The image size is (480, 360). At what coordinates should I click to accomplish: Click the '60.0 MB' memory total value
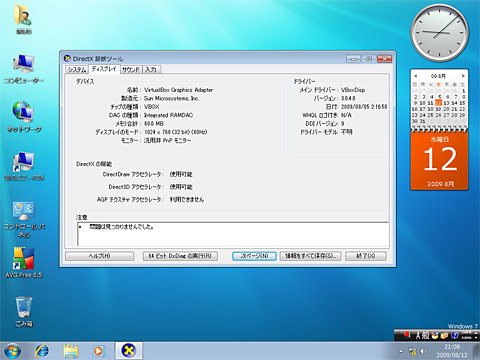154,124
